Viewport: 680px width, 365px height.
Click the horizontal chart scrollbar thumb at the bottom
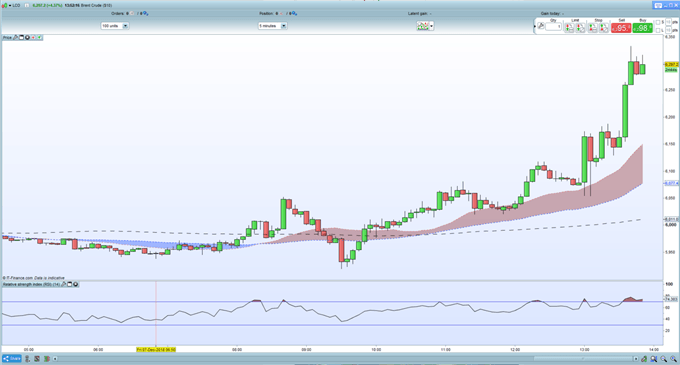pyautogui.click(x=582, y=359)
